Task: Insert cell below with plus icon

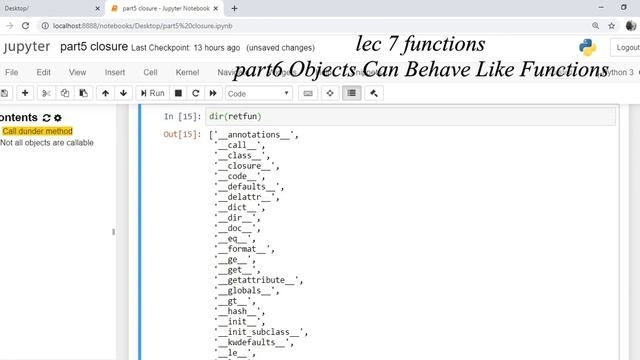Action: click(25, 93)
